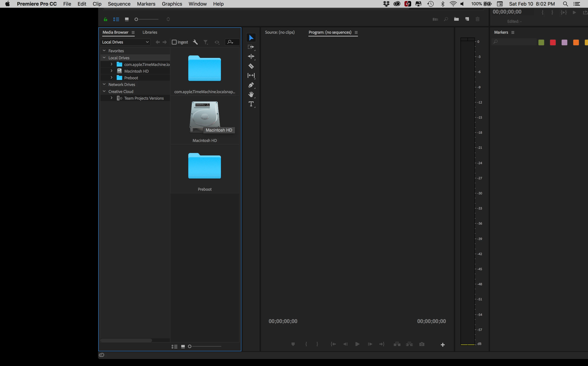
Task: Open the Button Editor plus icon
Action: point(442,345)
